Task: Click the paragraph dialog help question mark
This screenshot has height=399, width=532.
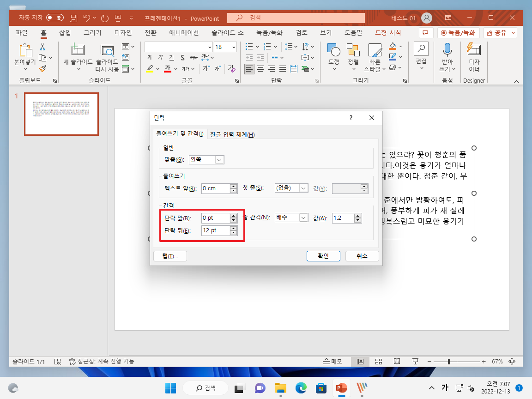Action: point(351,118)
